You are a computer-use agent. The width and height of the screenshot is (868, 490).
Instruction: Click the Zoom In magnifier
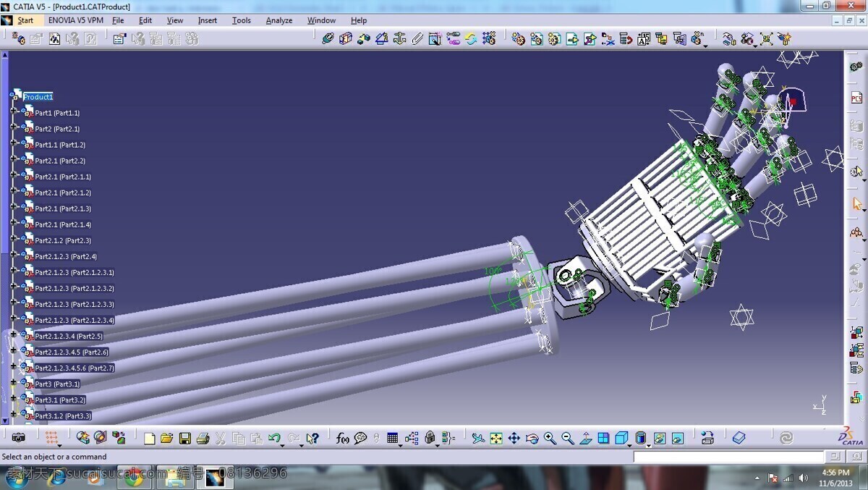(x=550, y=438)
